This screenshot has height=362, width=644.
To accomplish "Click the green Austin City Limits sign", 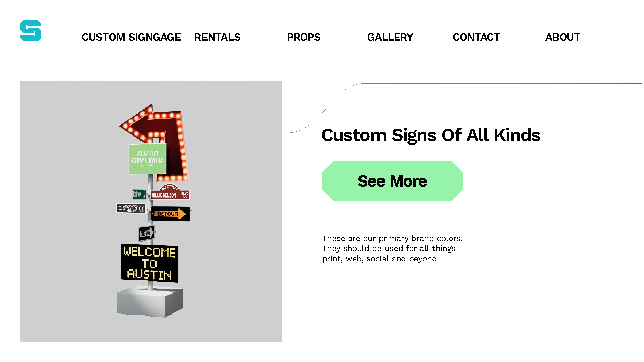I will coord(148,159).
